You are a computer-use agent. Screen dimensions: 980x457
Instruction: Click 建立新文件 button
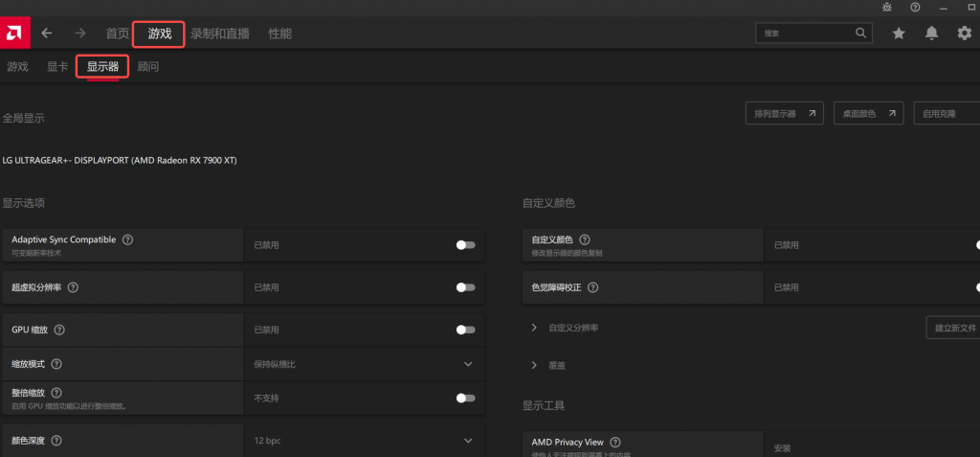(x=953, y=328)
